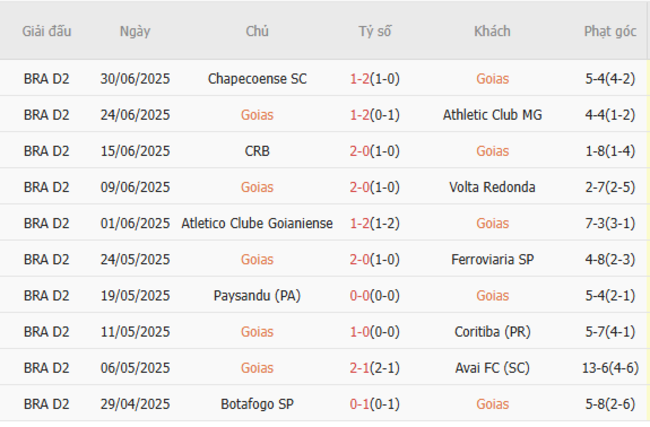Click the Volta Redonda away team
This screenshot has width=650, height=427.
492,187
